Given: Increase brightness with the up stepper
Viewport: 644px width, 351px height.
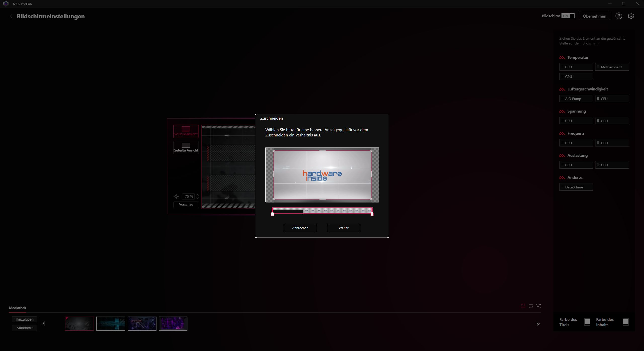Looking at the screenshot, I should tap(197, 195).
